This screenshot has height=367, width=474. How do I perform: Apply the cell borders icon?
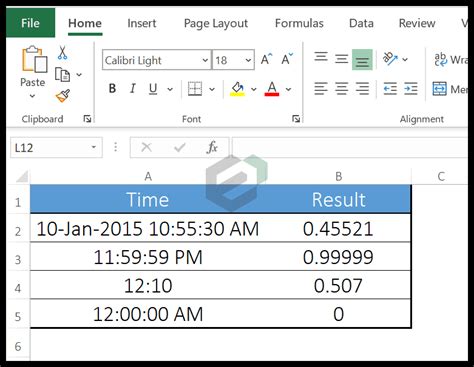point(195,89)
